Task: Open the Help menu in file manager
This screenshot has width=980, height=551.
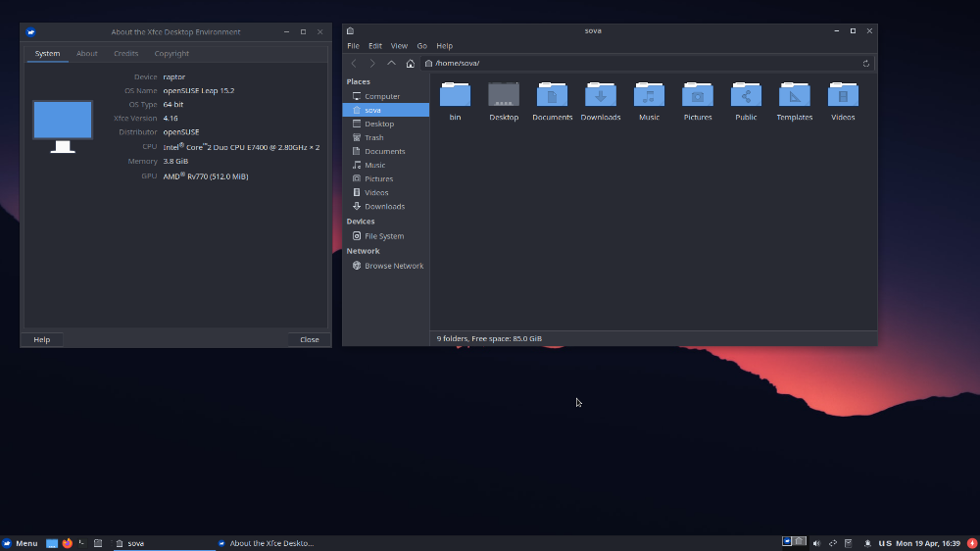Action: click(444, 46)
